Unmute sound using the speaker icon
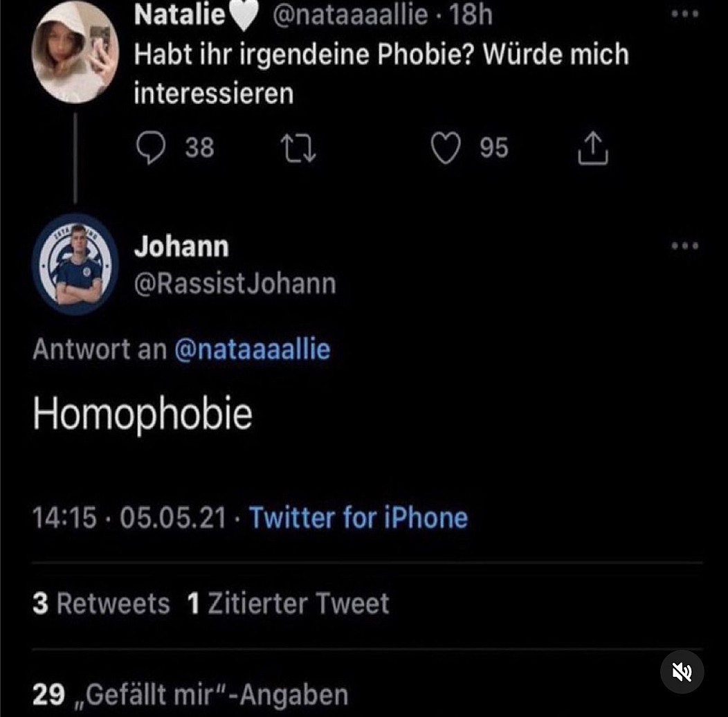The image size is (728, 717). coord(682,671)
